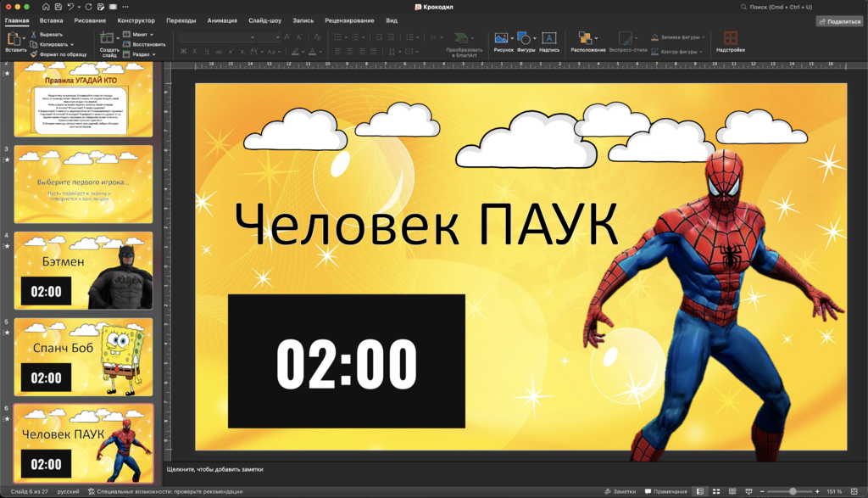Click zoom in plus button
The image size is (868, 498).
pos(817,491)
